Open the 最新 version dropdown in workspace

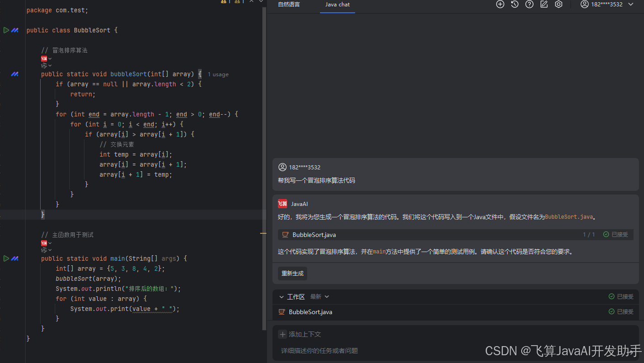319,297
